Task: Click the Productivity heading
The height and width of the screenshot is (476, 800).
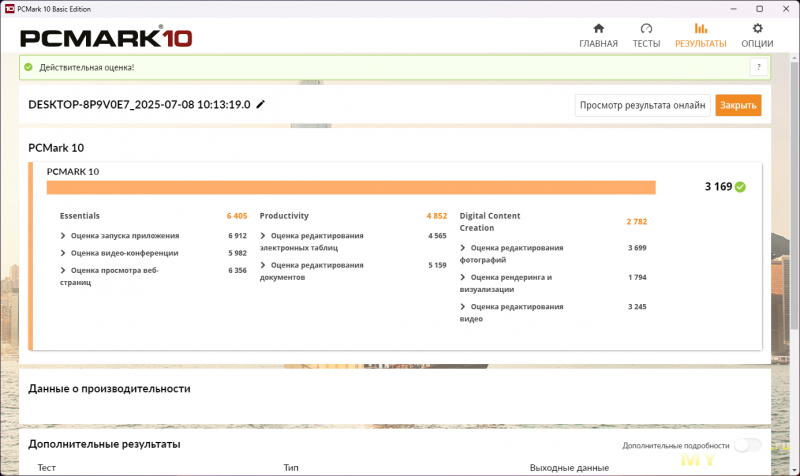Action: point(284,216)
